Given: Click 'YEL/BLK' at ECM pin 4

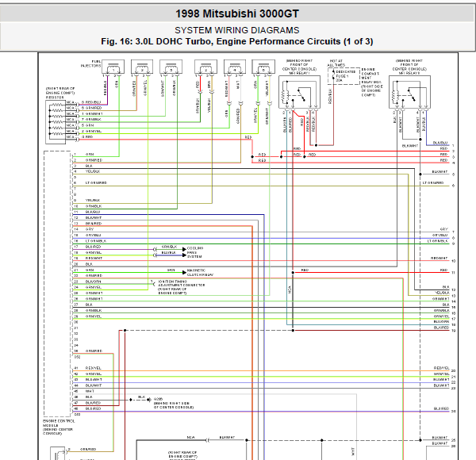Looking at the screenshot, I should 93,171.
